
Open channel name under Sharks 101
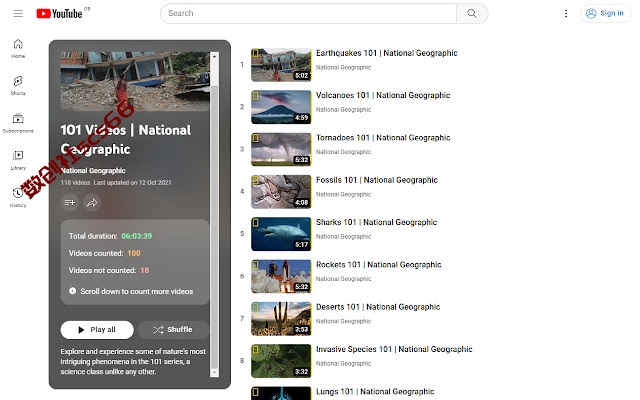[x=343, y=237]
